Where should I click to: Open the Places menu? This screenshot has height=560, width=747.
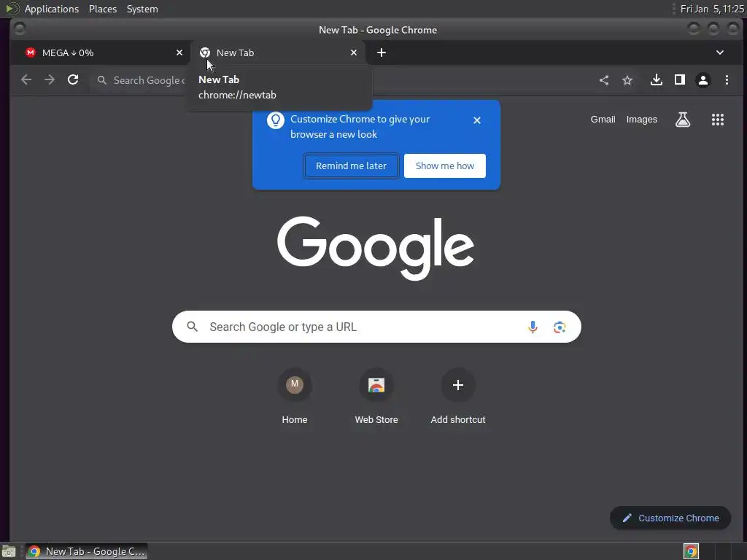(x=103, y=9)
